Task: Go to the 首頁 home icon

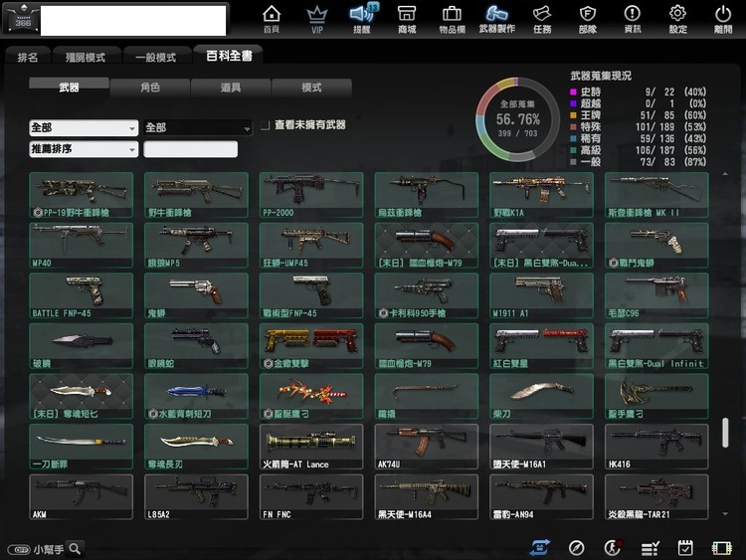Action: pyautogui.click(x=272, y=19)
